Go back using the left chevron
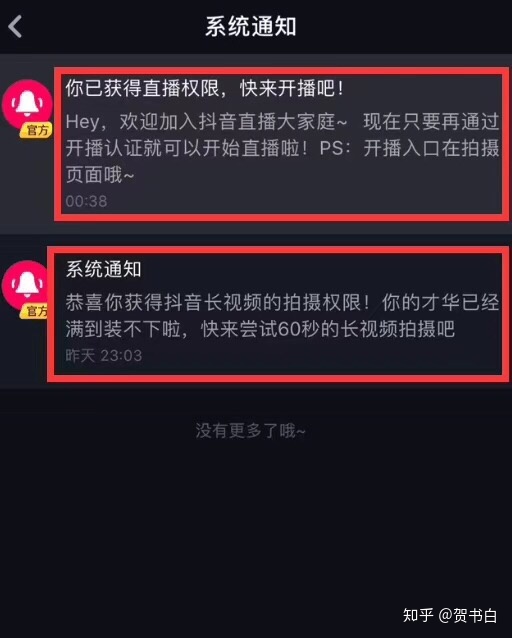 pos(15,27)
